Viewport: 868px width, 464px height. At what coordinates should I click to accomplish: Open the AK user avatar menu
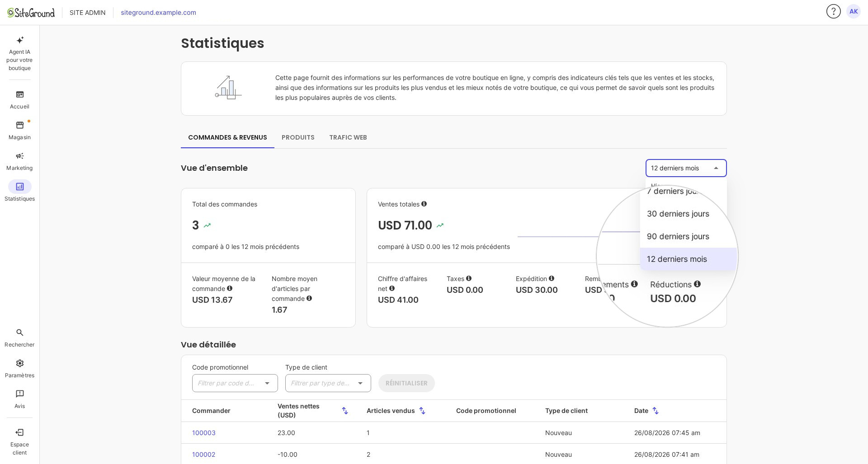click(x=854, y=11)
